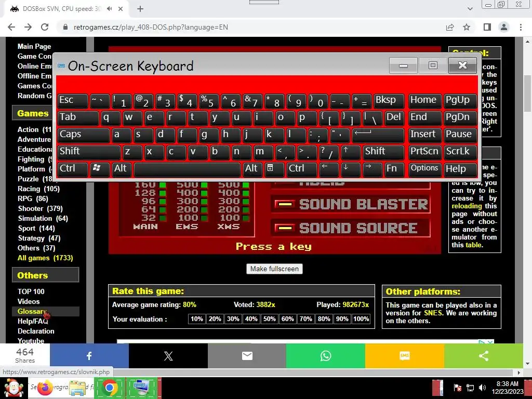This screenshot has width=532, height=399.
Task: Tap the up arrow key on keyboard
Action: (351, 152)
